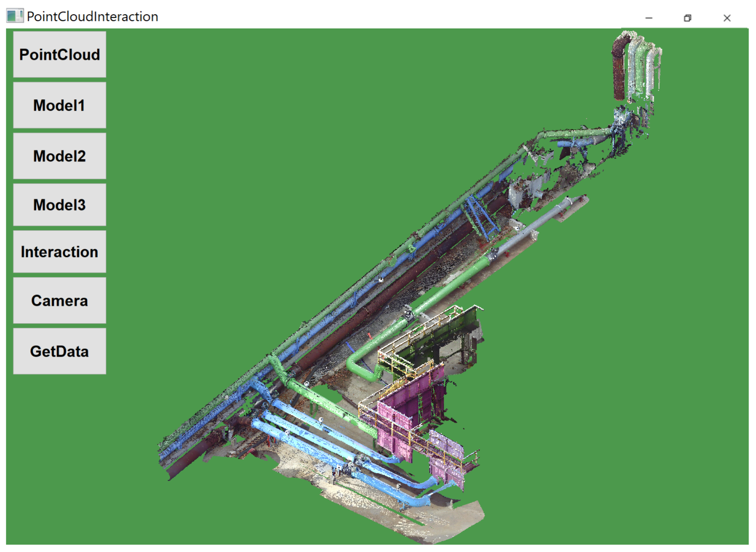Click the GetData button
The image size is (756, 552).
(x=59, y=351)
